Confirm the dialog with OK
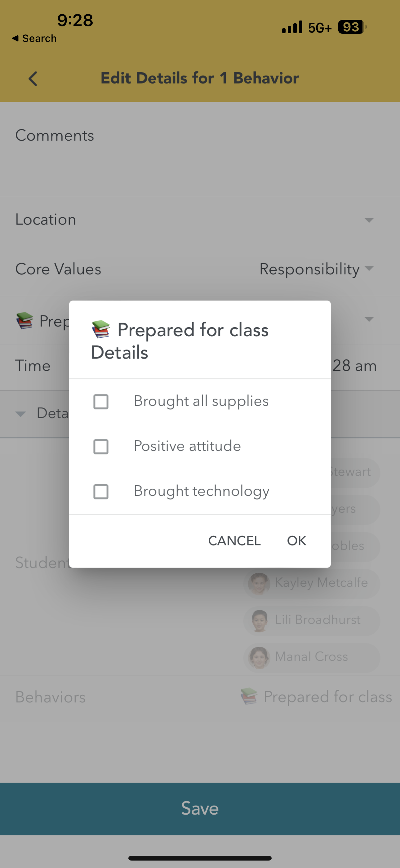The width and height of the screenshot is (400, 868). [x=296, y=541]
